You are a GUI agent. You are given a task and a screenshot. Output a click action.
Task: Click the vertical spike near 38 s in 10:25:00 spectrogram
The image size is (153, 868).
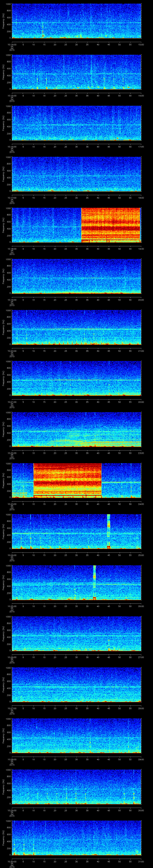point(94,583)
